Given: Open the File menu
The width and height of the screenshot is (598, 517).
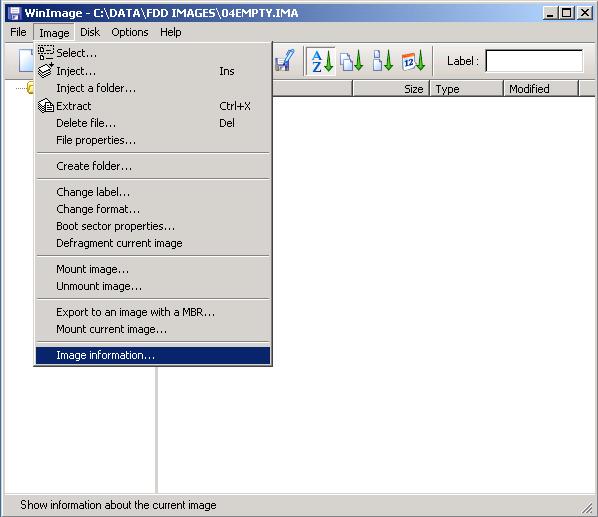Looking at the screenshot, I should click(x=18, y=32).
